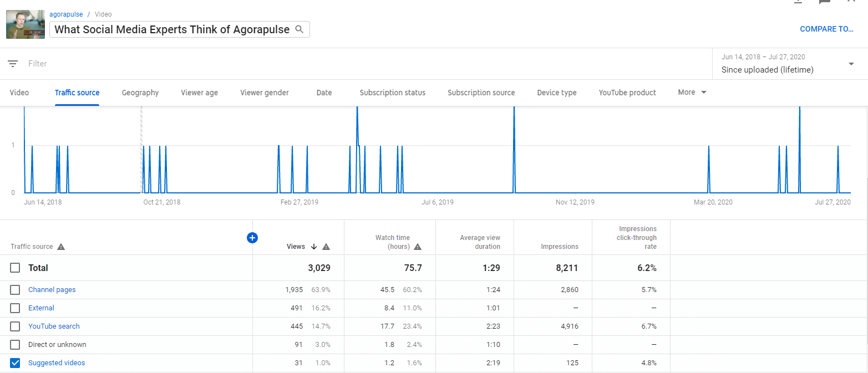
Task: Uncheck the Suggested videos row checkbox
Action: (16, 363)
